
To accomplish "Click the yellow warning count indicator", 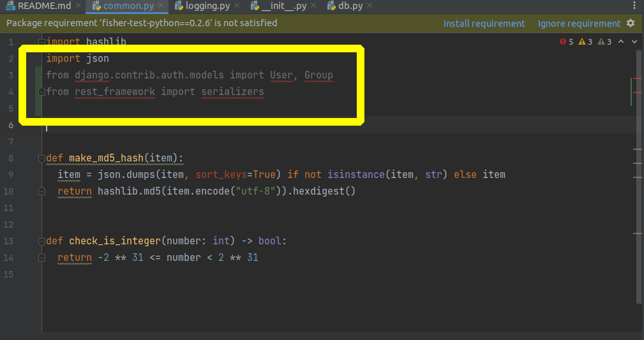I will tap(585, 41).
